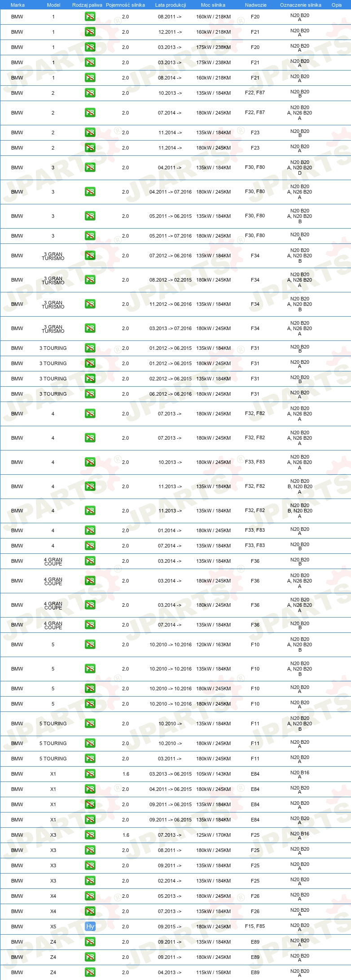This screenshot has width=351, height=980.
Task: Click petrol icon in BMW X3 1.6 row
Action: tap(90, 835)
